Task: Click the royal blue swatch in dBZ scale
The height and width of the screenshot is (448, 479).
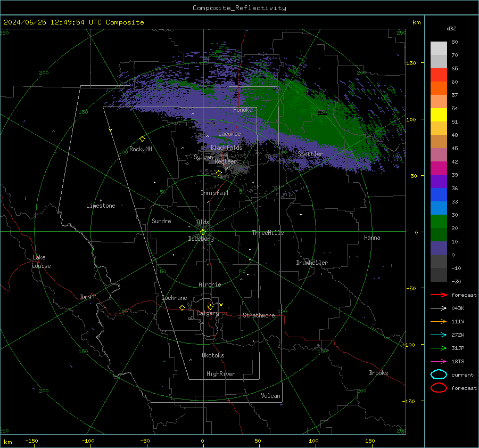Action: 439,195
